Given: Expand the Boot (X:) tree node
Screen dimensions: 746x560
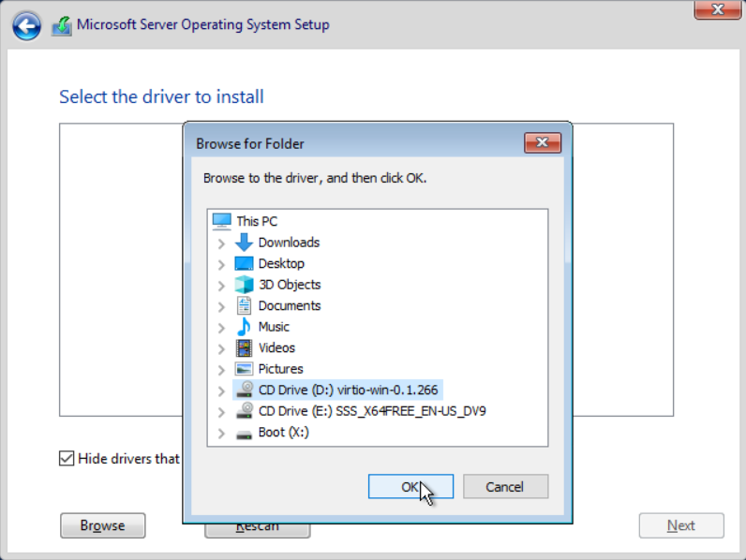Looking at the screenshot, I should (x=221, y=434).
